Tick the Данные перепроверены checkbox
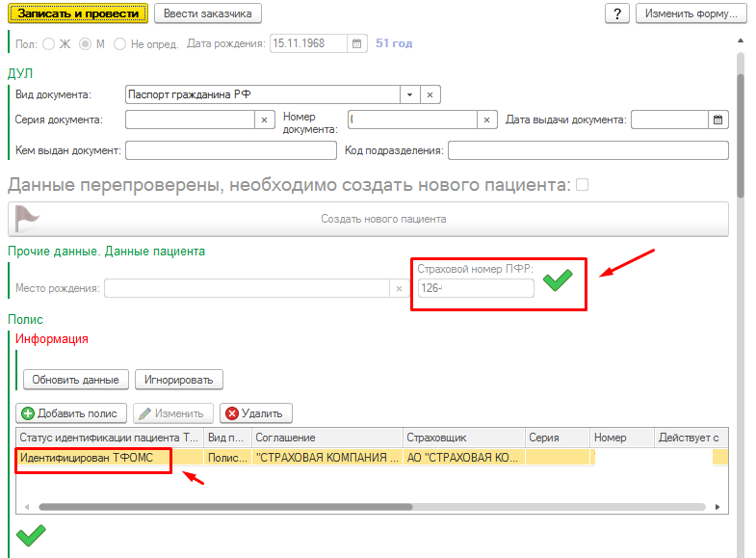The width and height of the screenshot is (756, 558). point(582,184)
